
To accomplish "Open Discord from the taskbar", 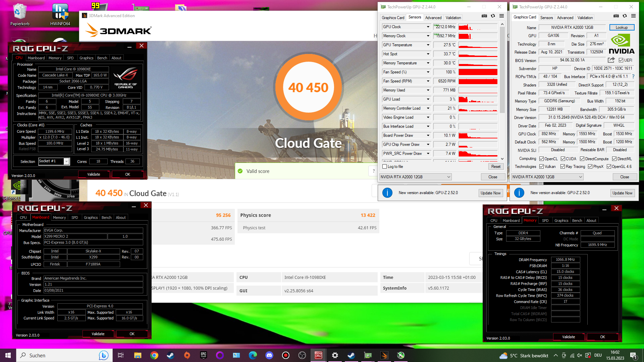I will click(x=269, y=355).
